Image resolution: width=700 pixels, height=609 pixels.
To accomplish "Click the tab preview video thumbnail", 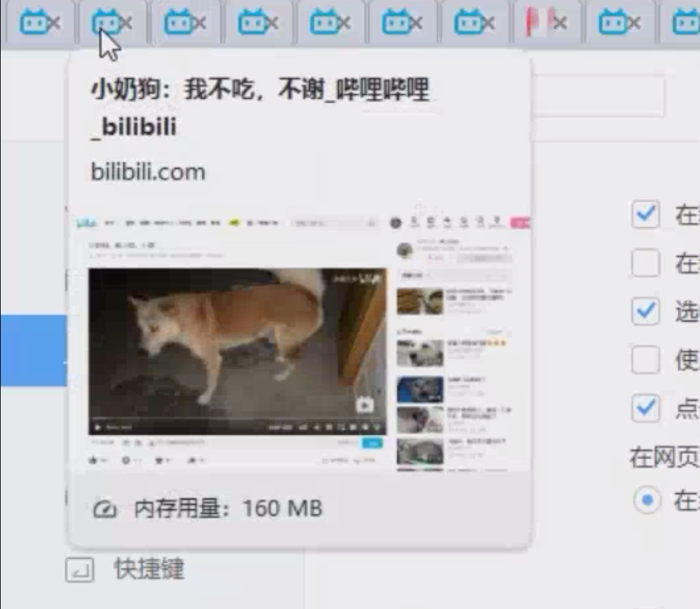I will (x=237, y=351).
